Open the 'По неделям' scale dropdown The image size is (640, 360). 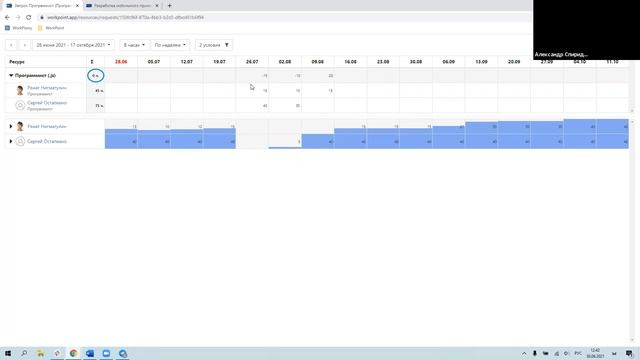click(x=170, y=45)
